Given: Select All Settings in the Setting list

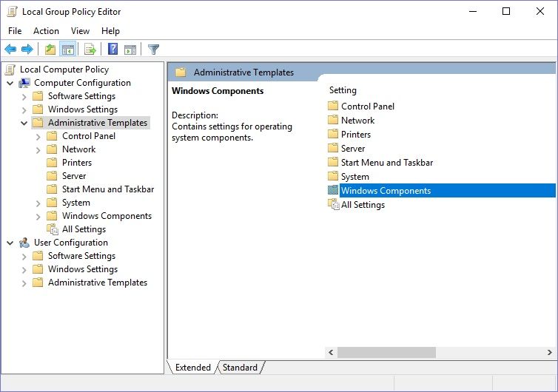Looking at the screenshot, I should tap(363, 205).
